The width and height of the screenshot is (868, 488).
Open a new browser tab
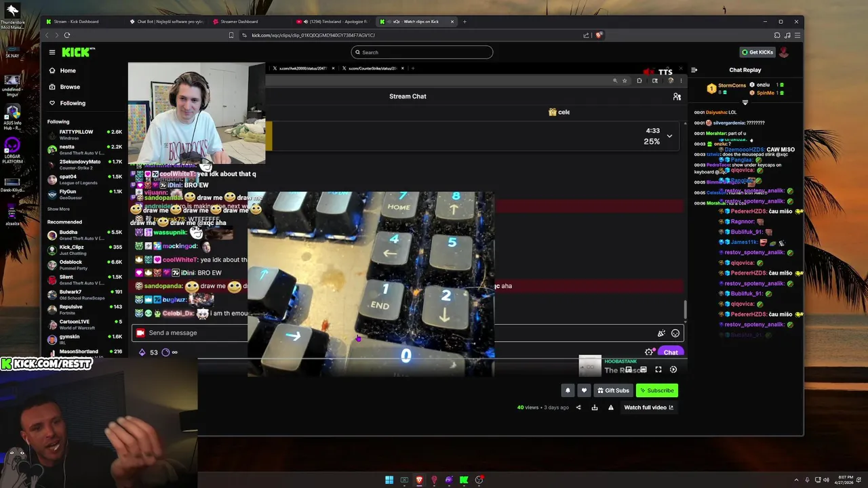tap(465, 22)
